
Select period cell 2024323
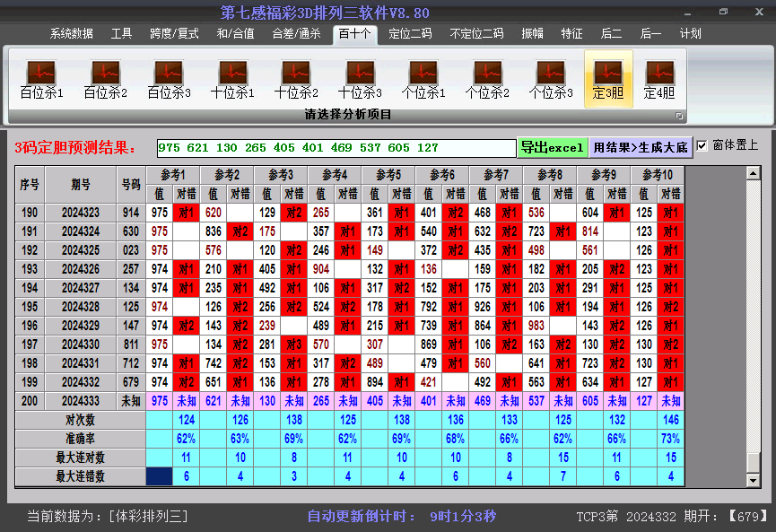click(x=81, y=213)
